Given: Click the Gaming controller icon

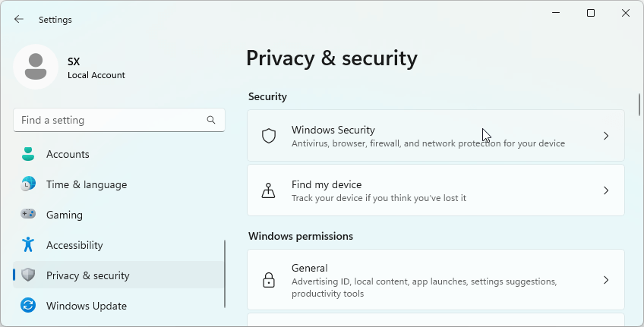Looking at the screenshot, I should click(28, 215).
